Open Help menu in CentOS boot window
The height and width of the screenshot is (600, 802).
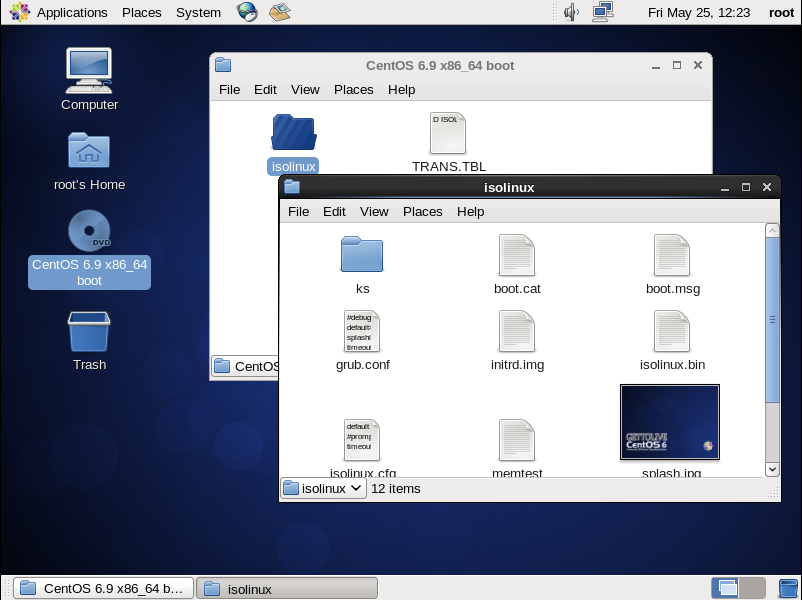[401, 90]
